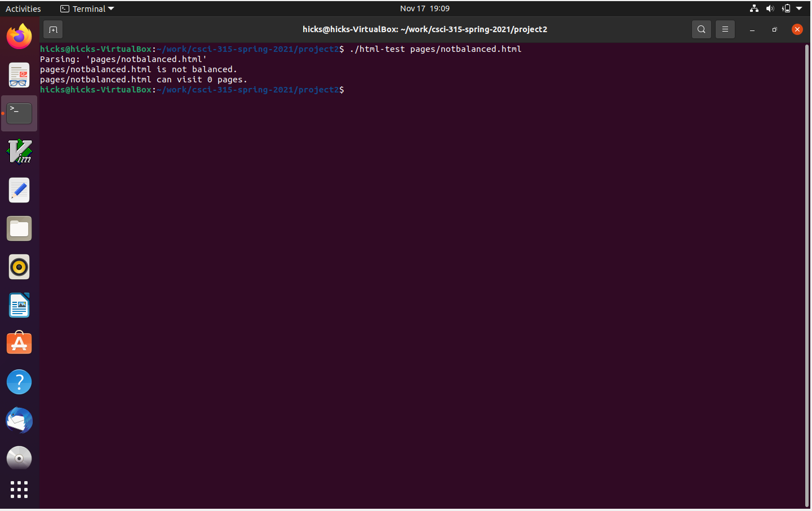This screenshot has width=812, height=511.
Task: Open LibreOffice Writer from the dock
Action: (x=19, y=305)
